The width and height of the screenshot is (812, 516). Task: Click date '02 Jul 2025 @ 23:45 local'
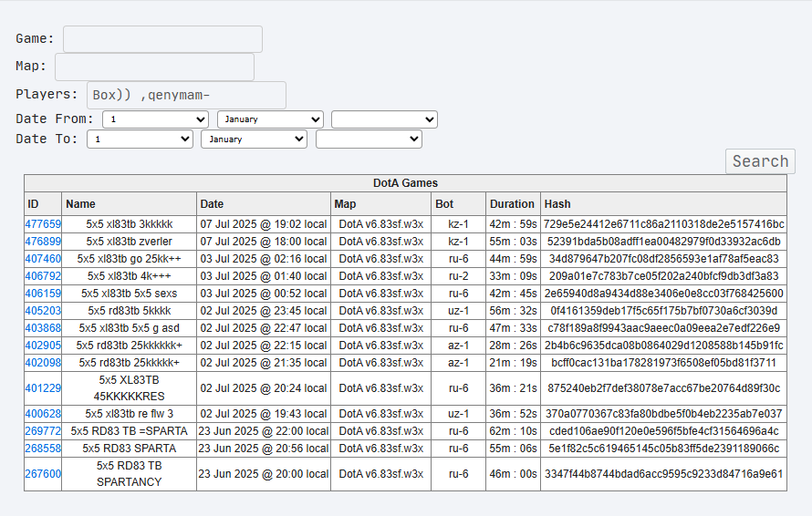pos(264,311)
